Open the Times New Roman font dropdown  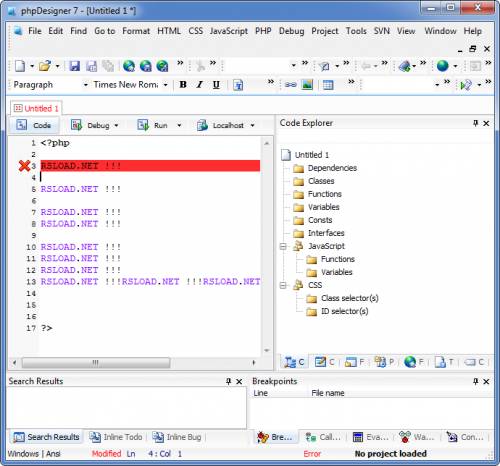pos(165,85)
